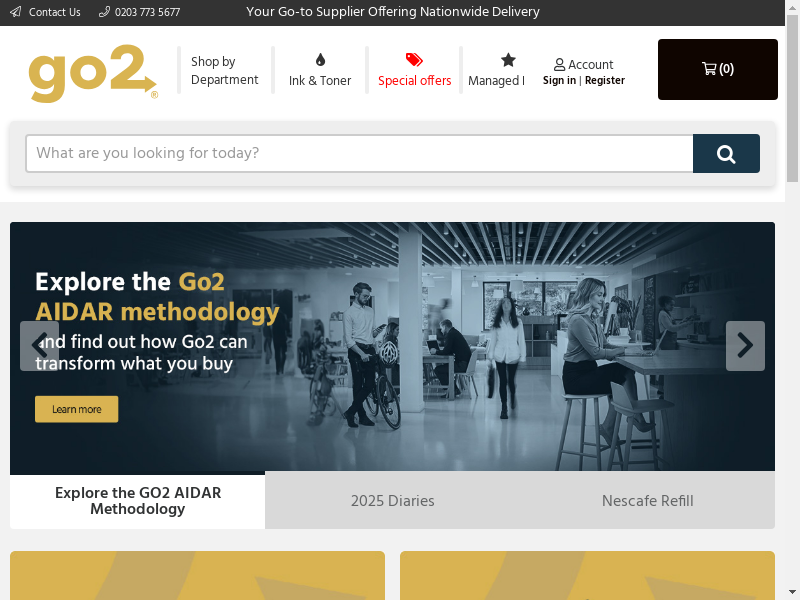Screen dimensions: 800x600
Task: Open the shopping cart (0)
Action: point(717,69)
